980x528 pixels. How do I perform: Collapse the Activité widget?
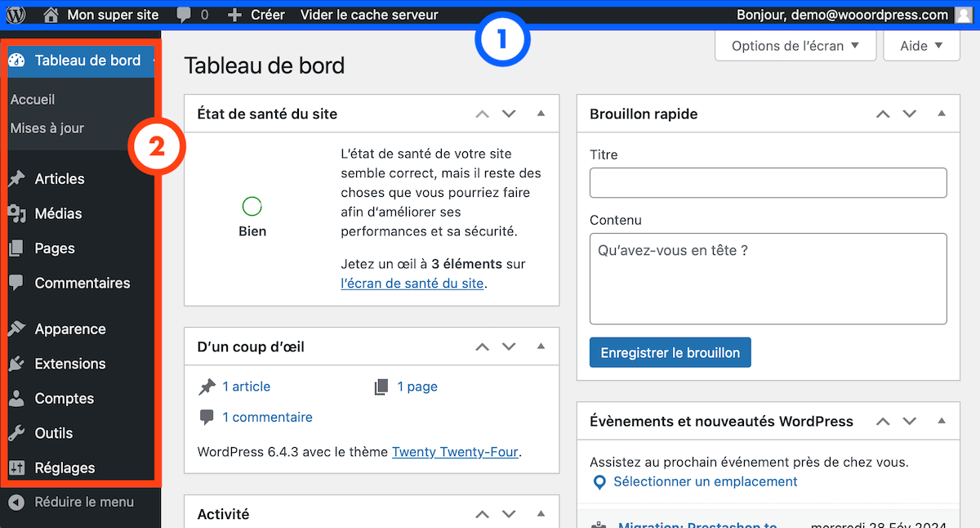[x=541, y=514]
